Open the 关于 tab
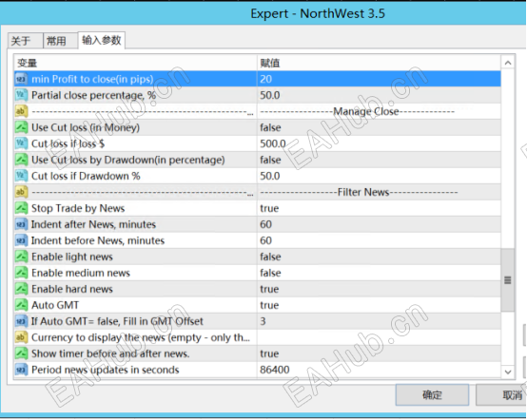527x420 pixels. pos(25,41)
